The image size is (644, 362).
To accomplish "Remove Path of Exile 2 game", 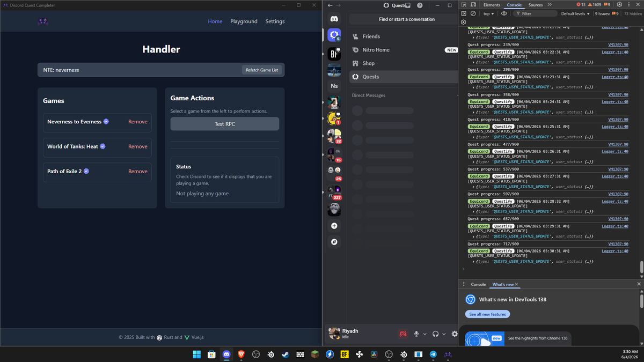I will pos(137,171).
